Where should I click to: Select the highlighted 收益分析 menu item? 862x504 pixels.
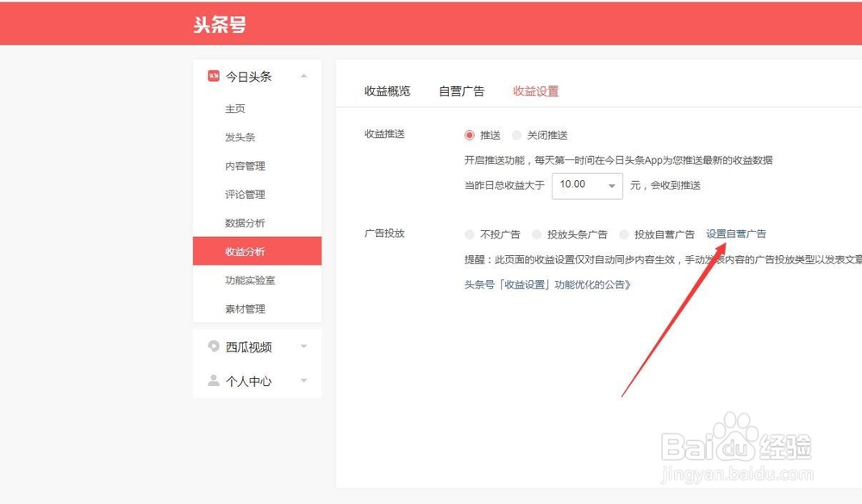257,252
